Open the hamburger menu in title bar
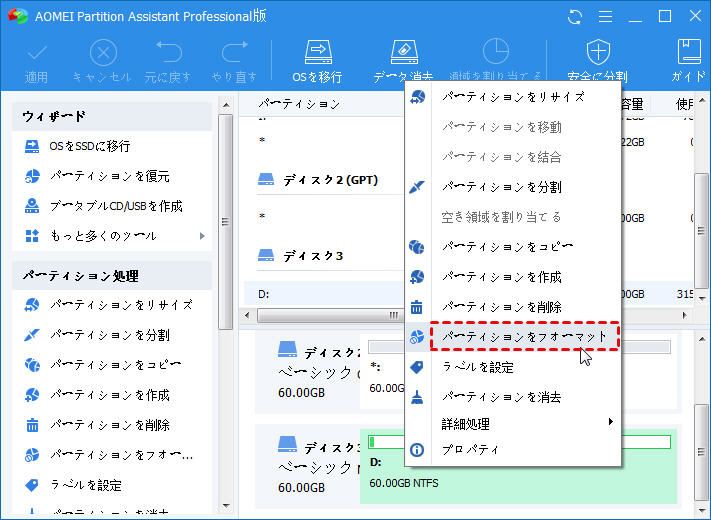This screenshot has width=711, height=520. coord(605,17)
